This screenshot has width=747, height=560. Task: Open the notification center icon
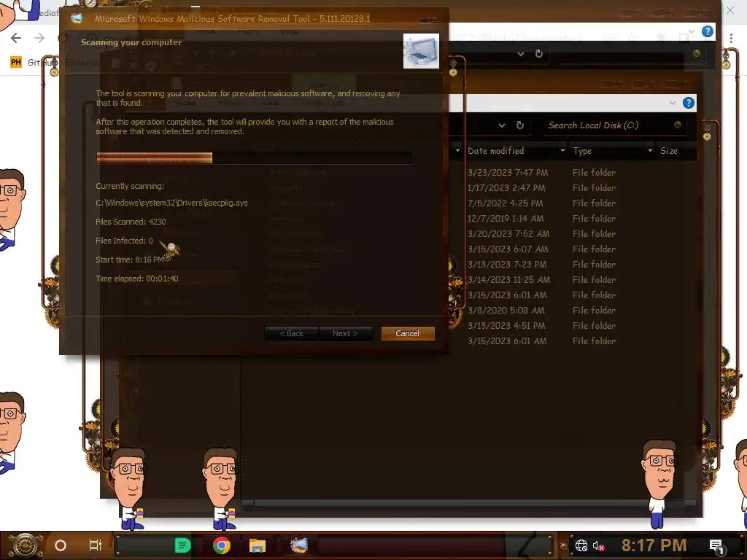(x=716, y=545)
